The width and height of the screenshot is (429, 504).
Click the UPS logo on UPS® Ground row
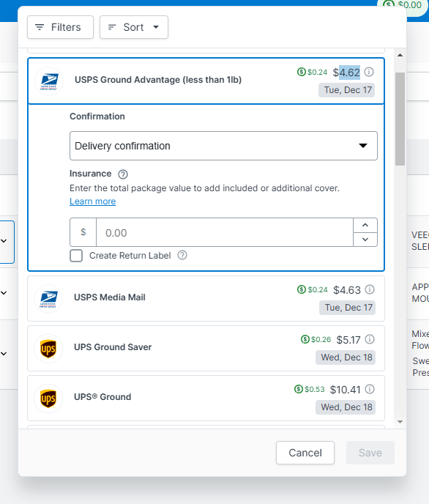pyautogui.click(x=48, y=399)
